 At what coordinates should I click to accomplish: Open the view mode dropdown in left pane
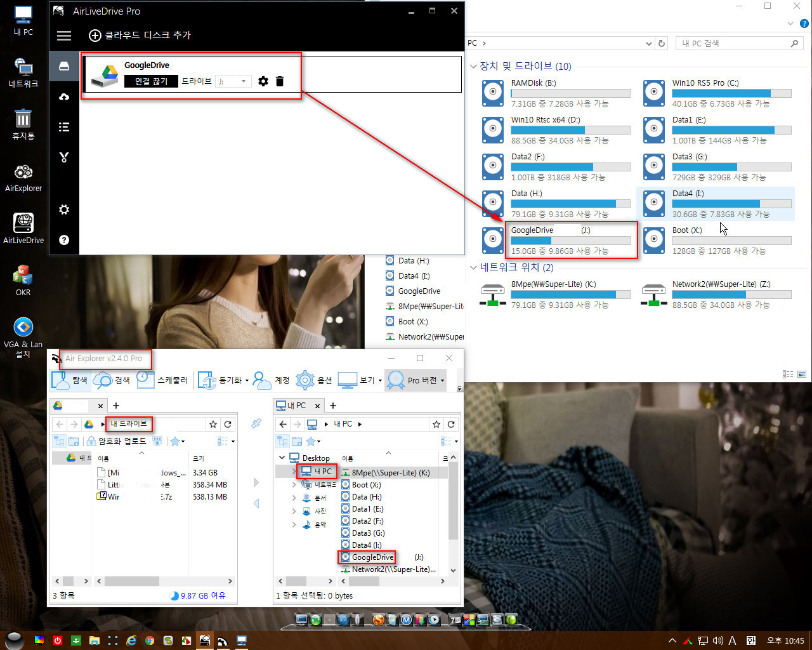coord(226,441)
